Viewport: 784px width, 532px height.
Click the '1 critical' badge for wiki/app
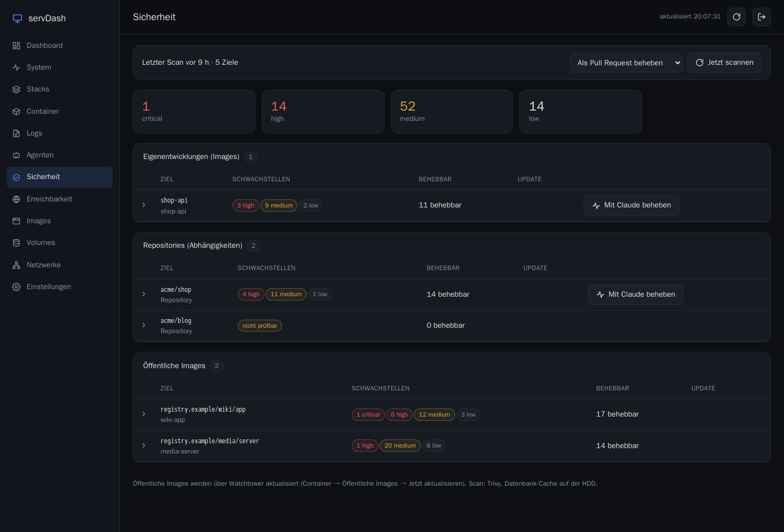[x=368, y=414]
